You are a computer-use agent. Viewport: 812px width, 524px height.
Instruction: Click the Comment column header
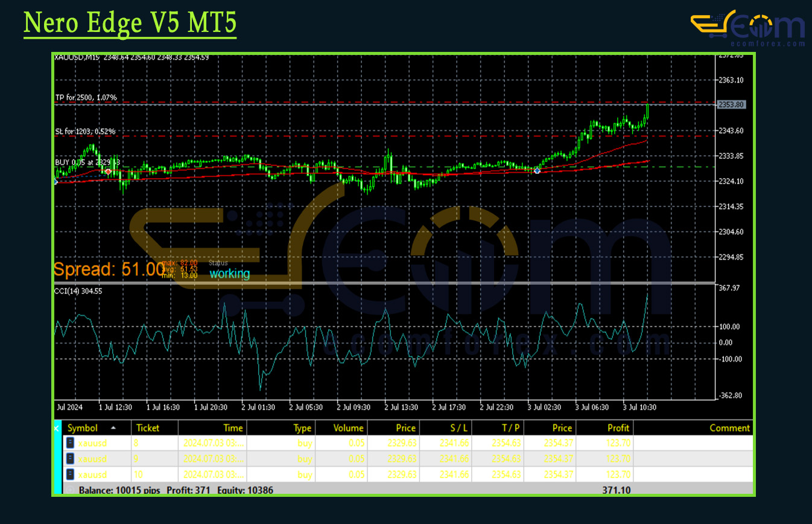729,428
